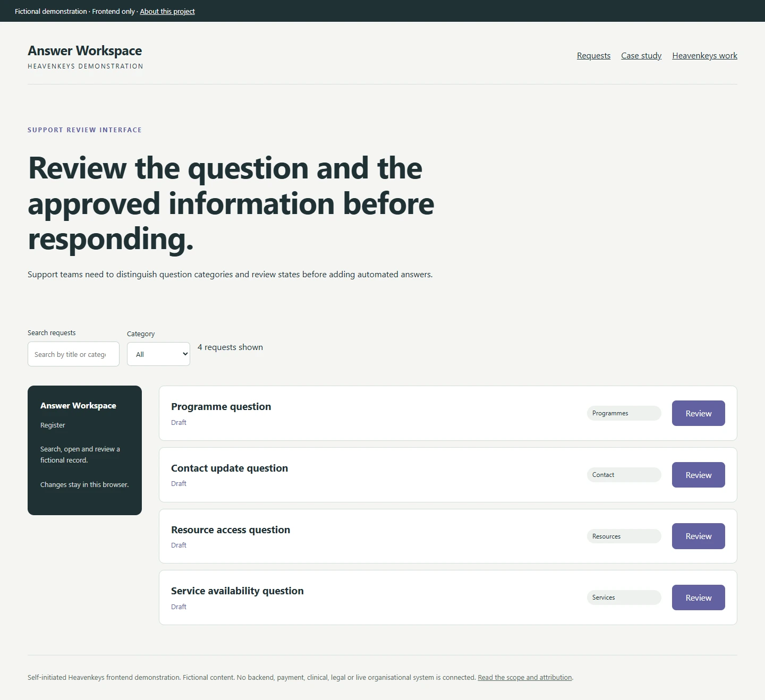The height and width of the screenshot is (700, 765).
Task: Select the Resource access question title
Action: tap(231, 530)
